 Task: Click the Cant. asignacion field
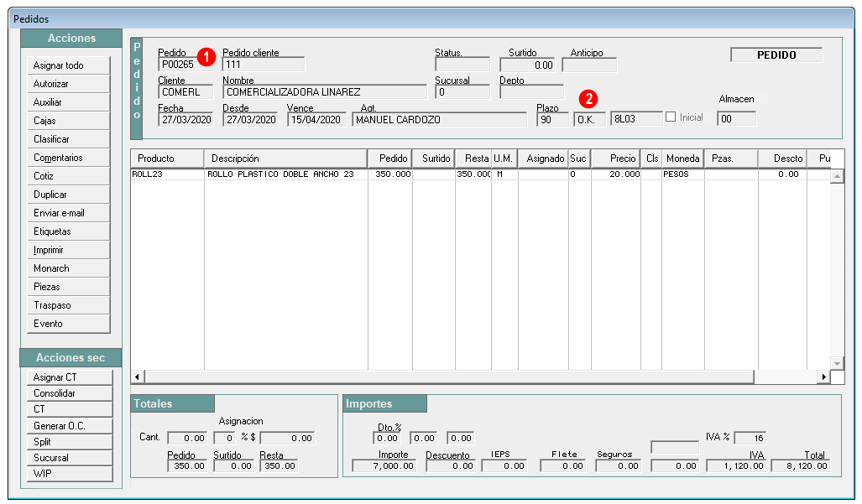pos(187,438)
